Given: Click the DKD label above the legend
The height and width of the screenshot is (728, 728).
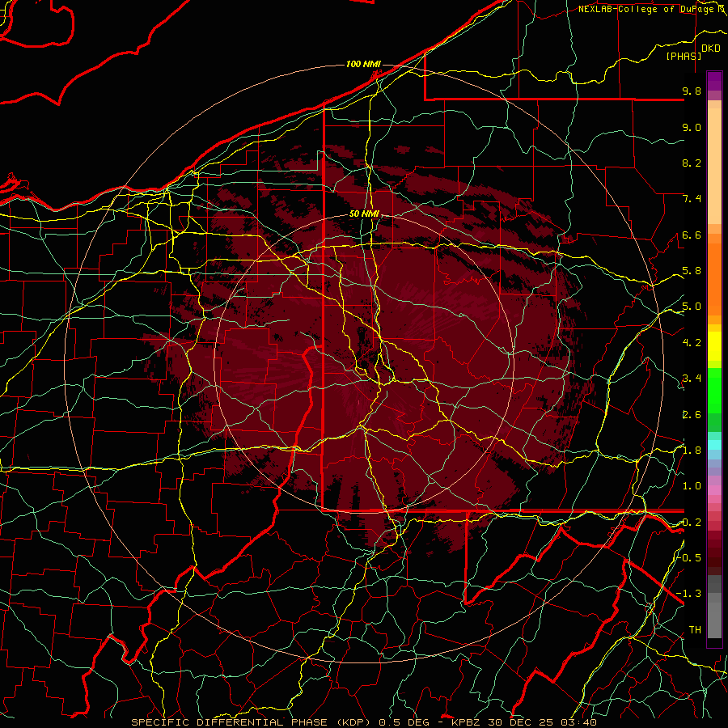Looking at the screenshot, I should pos(710,49).
